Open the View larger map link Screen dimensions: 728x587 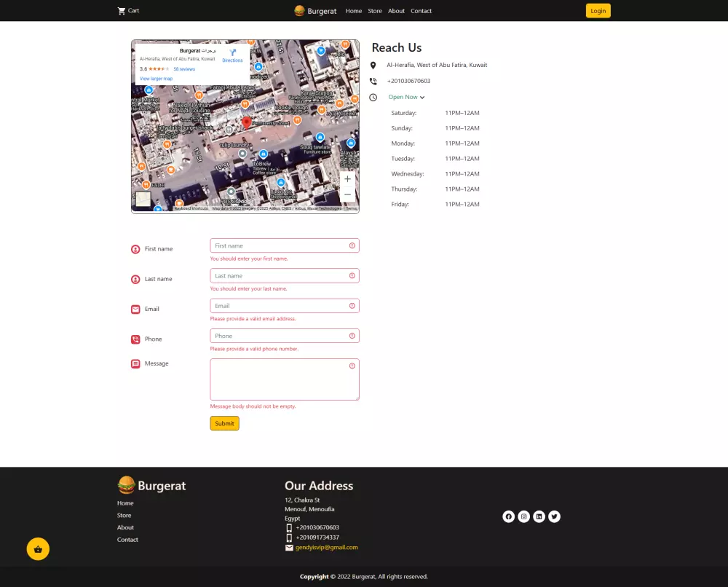click(156, 78)
